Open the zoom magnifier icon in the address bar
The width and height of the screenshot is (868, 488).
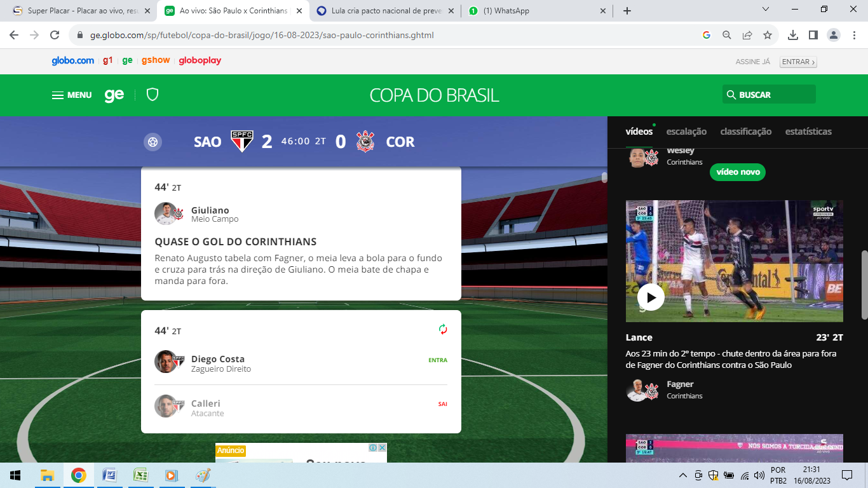tap(727, 35)
